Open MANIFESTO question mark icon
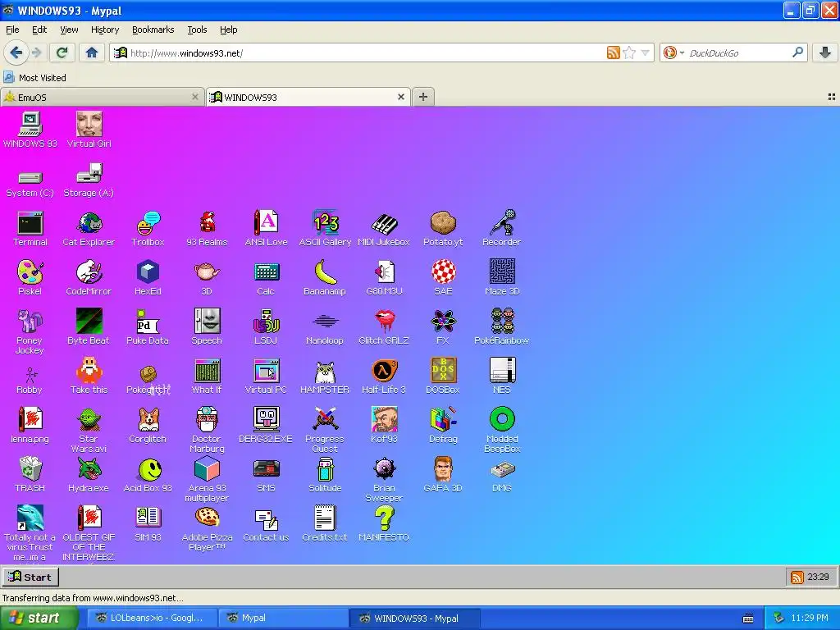The height and width of the screenshot is (630, 840). click(x=384, y=524)
